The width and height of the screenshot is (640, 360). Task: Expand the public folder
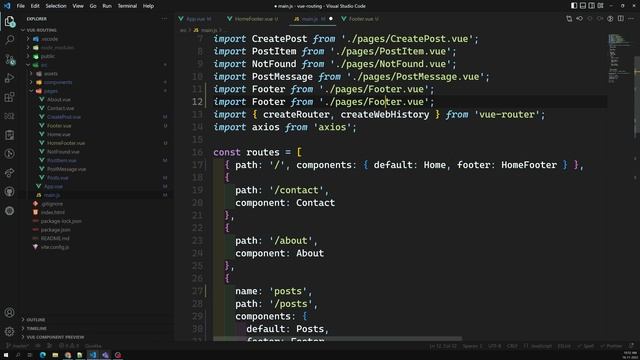pos(47,56)
